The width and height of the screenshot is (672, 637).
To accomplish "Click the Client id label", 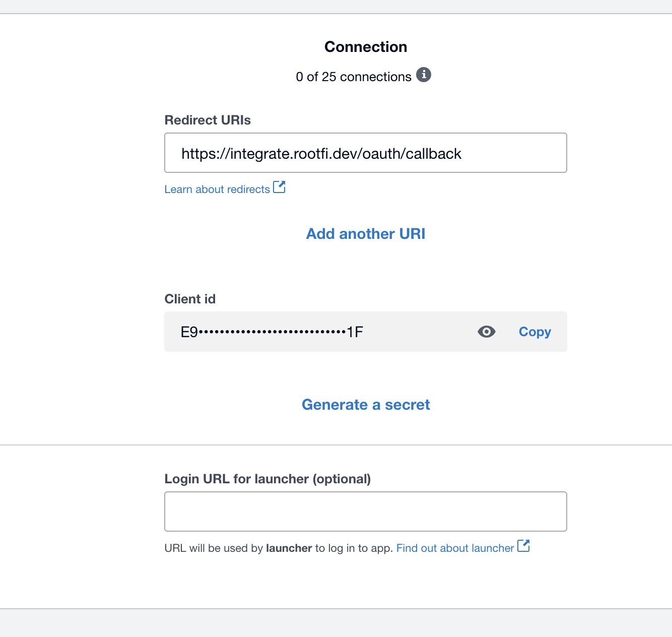I will coord(190,299).
